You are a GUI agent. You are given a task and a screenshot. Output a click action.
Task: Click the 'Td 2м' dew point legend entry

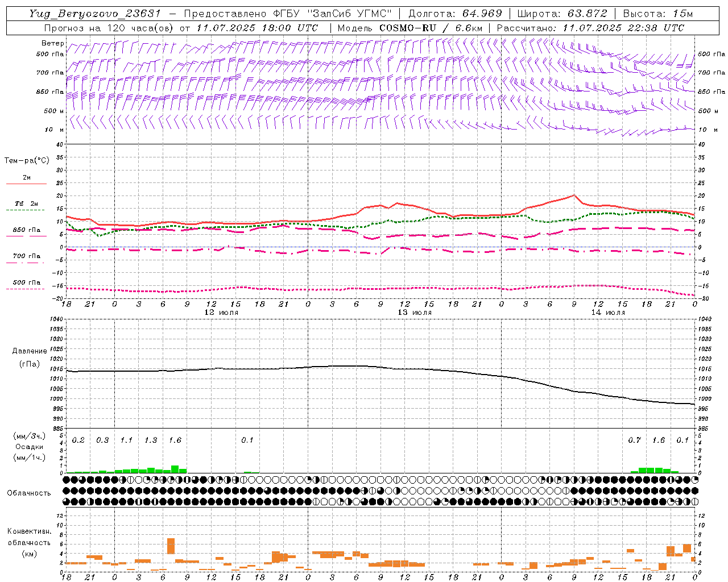27,203
